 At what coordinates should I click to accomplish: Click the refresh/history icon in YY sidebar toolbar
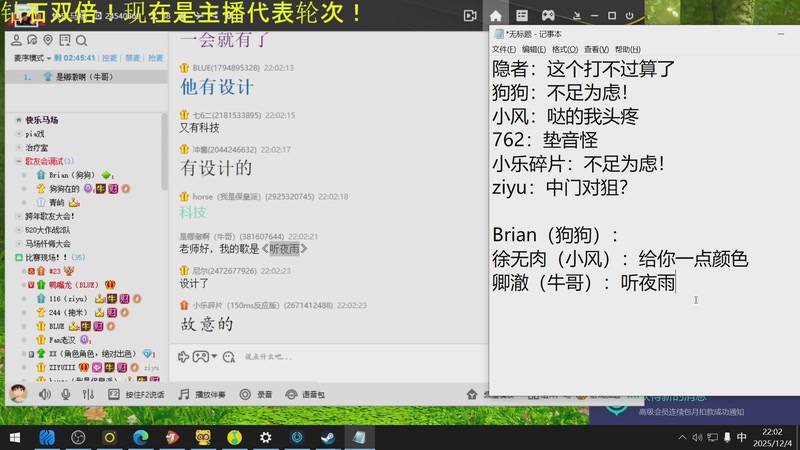coord(32,40)
